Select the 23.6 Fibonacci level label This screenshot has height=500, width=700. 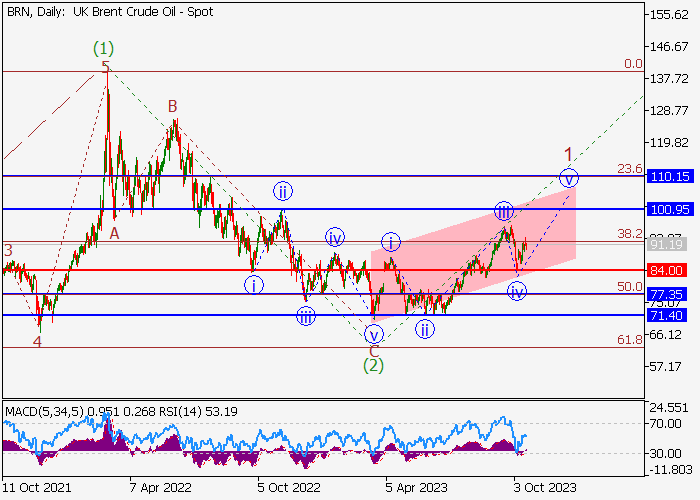pyautogui.click(x=630, y=169)
